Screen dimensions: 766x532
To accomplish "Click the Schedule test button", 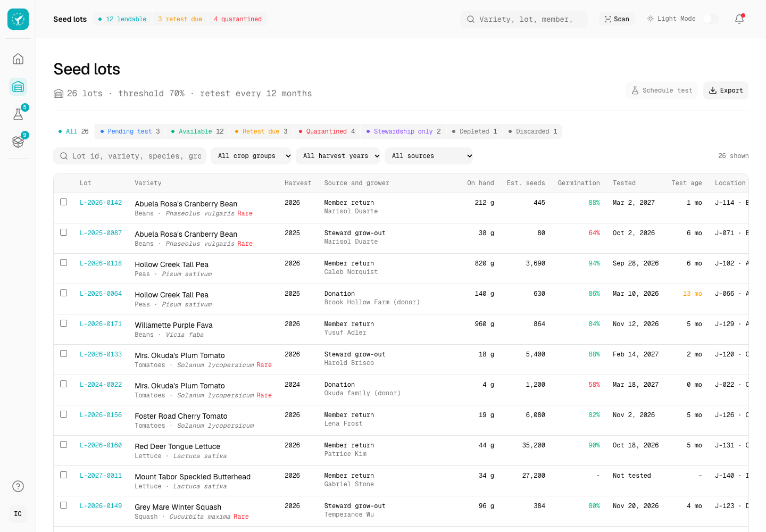I will 662,90.
